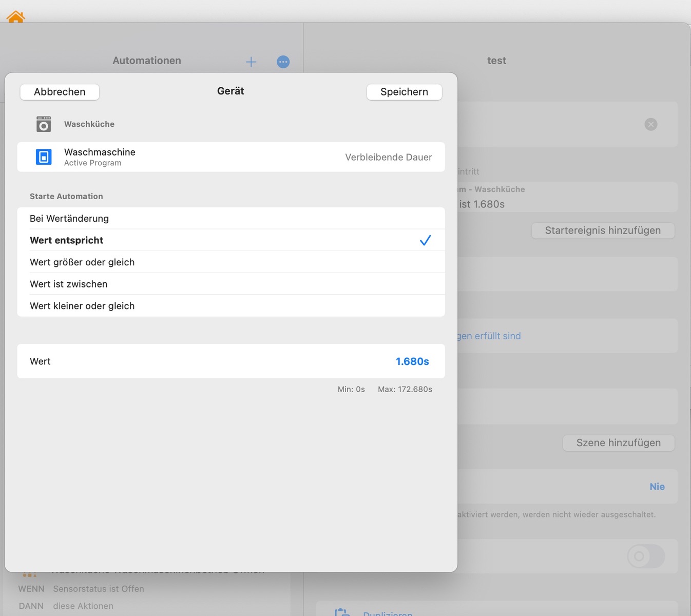The height and width of the screenshot is (616, 691).
Task: Edit the Wert 1.680s value field
Action: click(412, 361)
